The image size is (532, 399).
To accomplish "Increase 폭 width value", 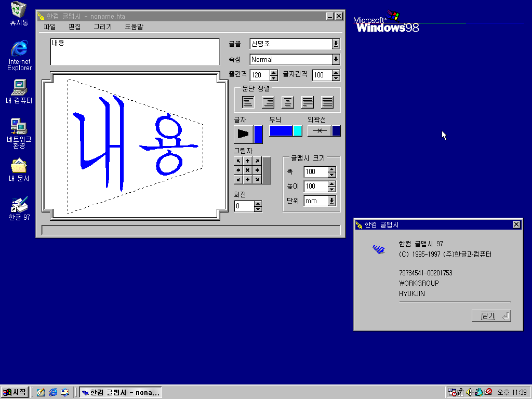I will (x=332, y=169).
